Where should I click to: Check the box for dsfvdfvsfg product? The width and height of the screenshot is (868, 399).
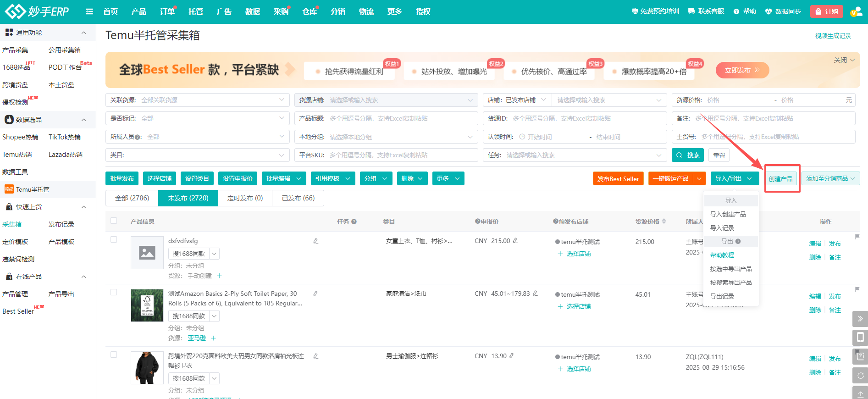coord(114,239)
